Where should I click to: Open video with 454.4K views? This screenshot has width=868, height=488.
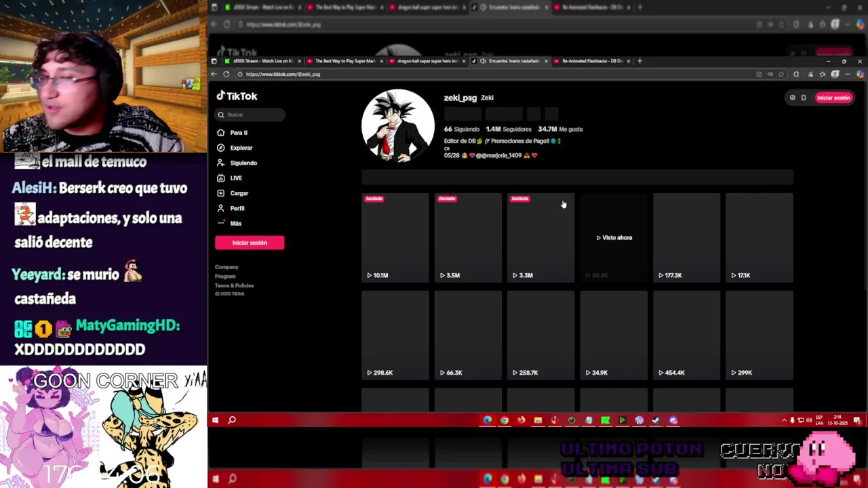(687, 335)
